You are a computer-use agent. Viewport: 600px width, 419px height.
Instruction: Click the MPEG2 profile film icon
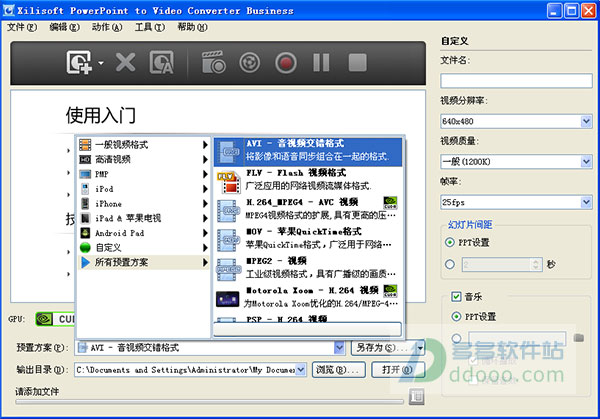tap(228, 270)
